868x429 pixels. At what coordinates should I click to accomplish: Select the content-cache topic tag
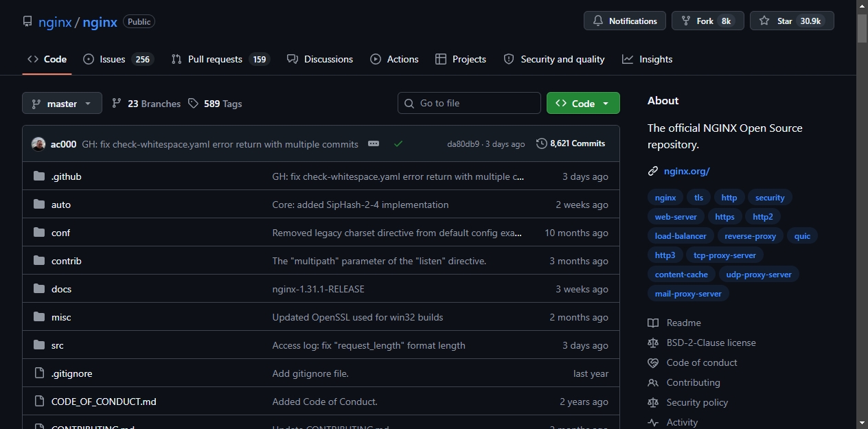coord(681,274)
